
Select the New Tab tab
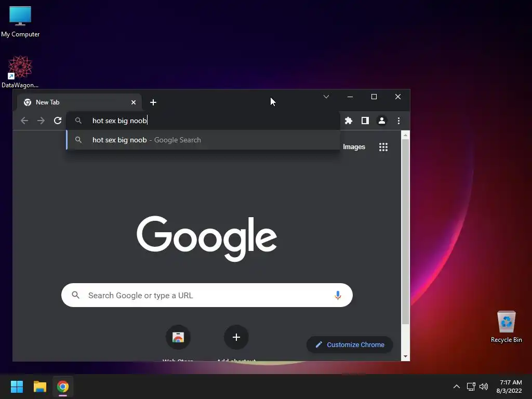[x=79, y=102]
